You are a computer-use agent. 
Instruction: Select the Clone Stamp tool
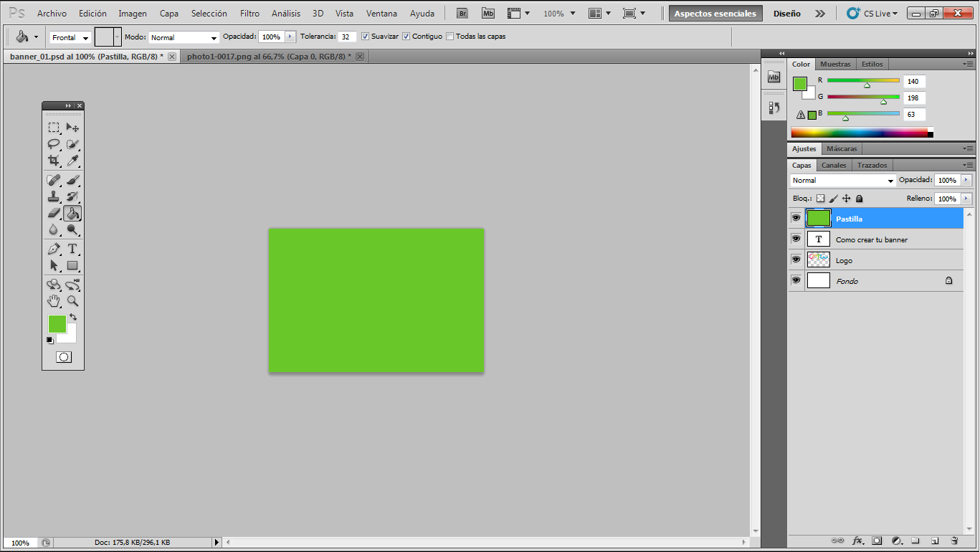point(54,196)
